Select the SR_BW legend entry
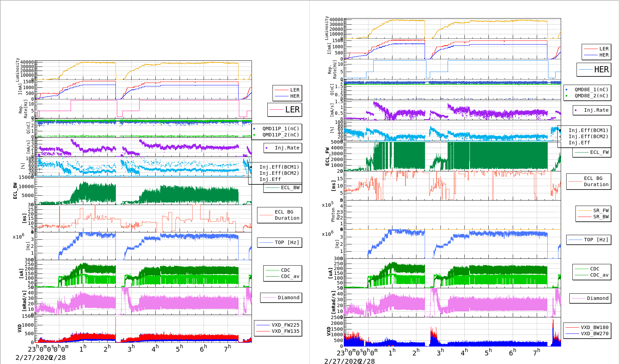619x364 pixels. [x=601, y=217]
